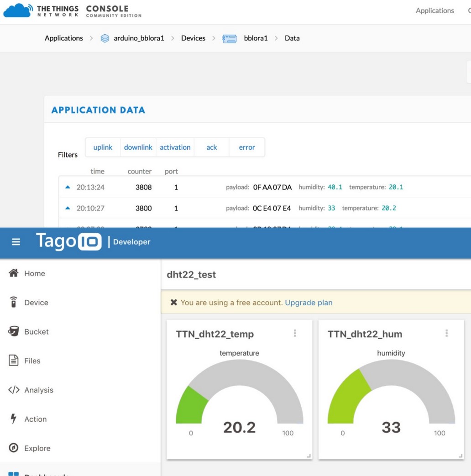The image size is (471, 476).
Task: Open Files in TagoIO sidebar
Action: click(32, 361)
